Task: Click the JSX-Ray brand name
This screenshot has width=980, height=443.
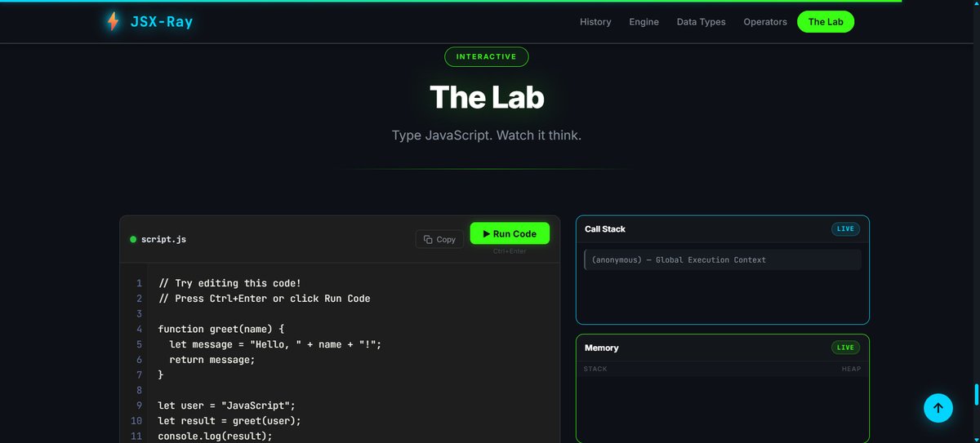Action: [162, 22]
